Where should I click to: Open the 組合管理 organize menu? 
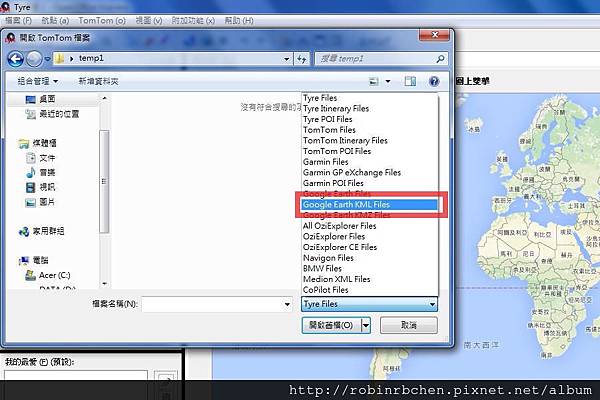pos(38,81)
